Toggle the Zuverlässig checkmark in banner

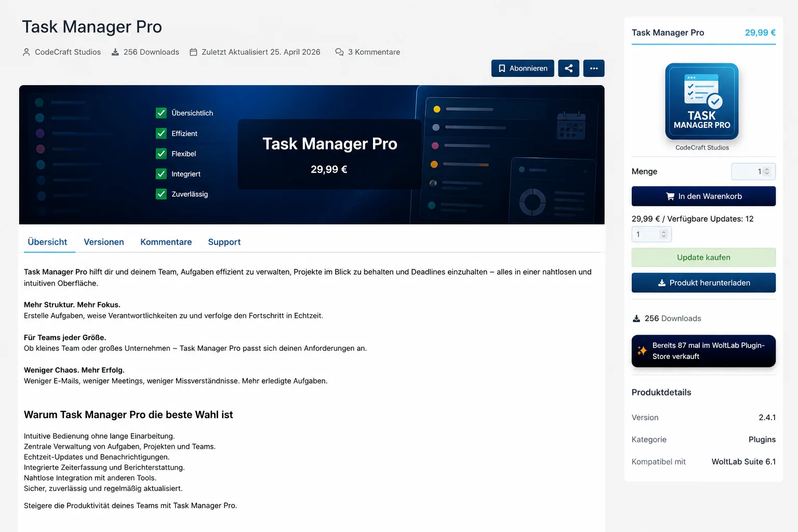pyautogui.click(x=161, y=194)
